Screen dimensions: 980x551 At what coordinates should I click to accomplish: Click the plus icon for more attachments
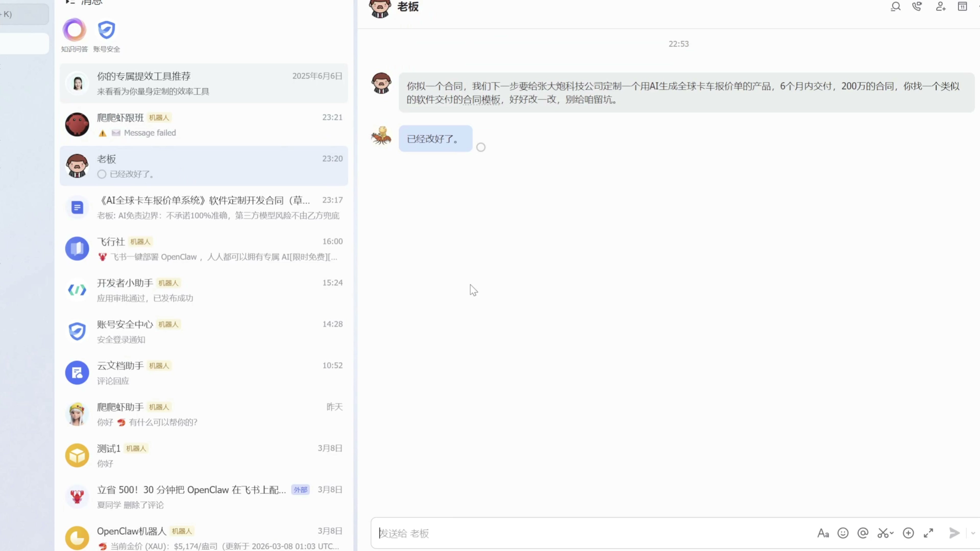[x=908, y=533]
